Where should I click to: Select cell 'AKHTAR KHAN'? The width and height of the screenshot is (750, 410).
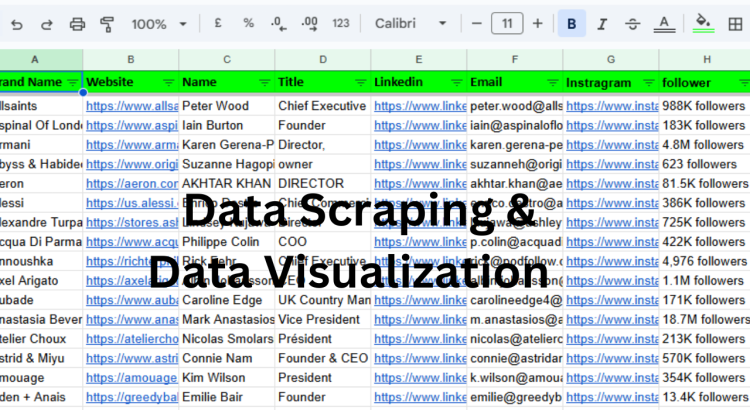point(227,183)
